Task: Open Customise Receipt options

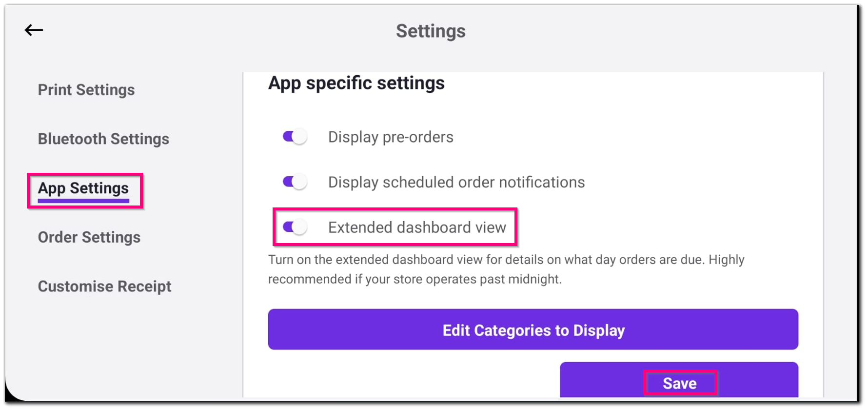Action: [x=104, y=287]
